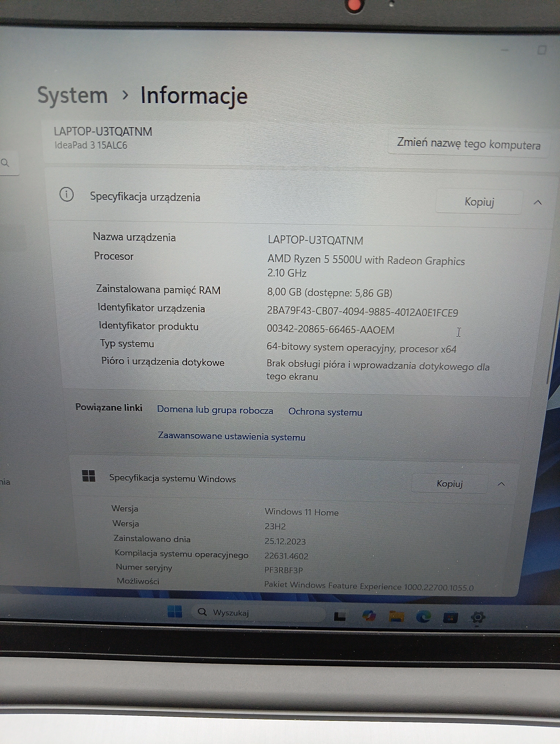Screen dimensions: 560x744
Task: Click the Możliwości label
Action: (138, 581)
